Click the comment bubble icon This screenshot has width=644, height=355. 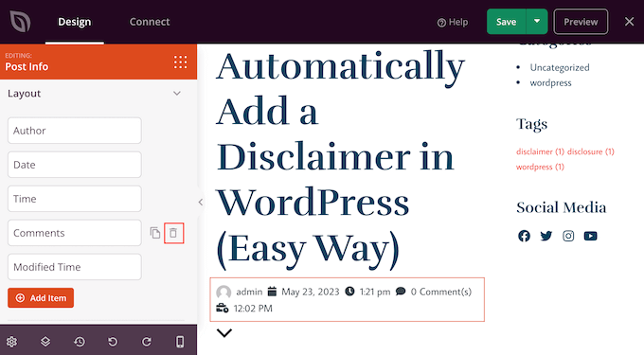click(x=401, y=292)
